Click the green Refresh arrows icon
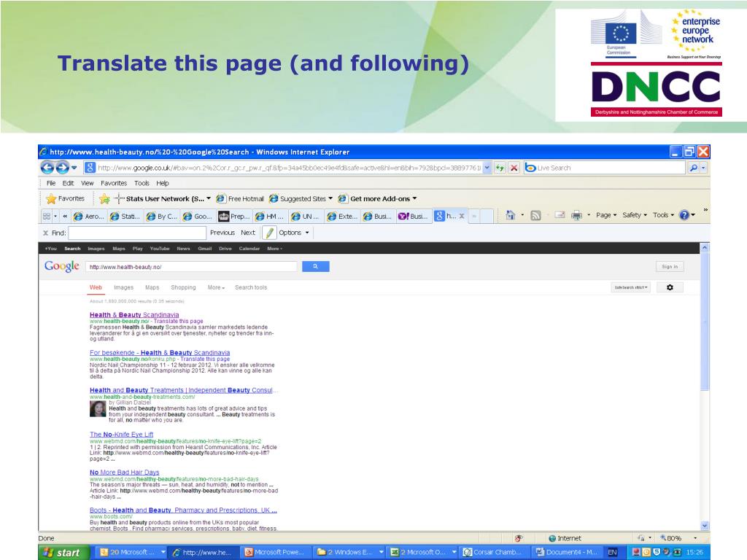Screen dimensions: 747x560 [500, 168]
